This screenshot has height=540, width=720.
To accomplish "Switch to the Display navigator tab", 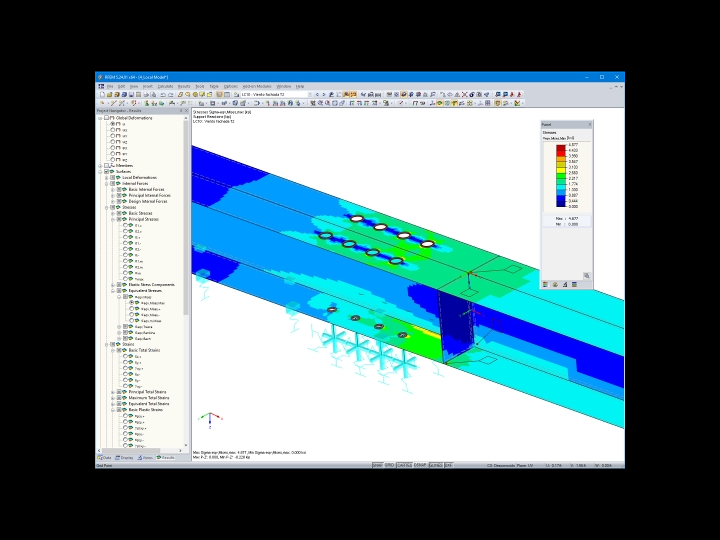I will (124, 458).
